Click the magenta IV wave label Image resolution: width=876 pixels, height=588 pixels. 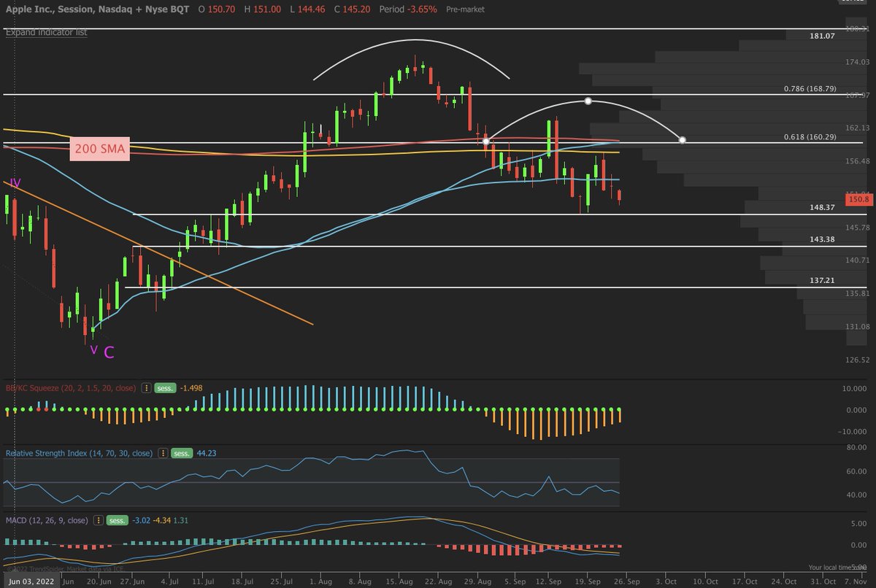coord(15,182)
